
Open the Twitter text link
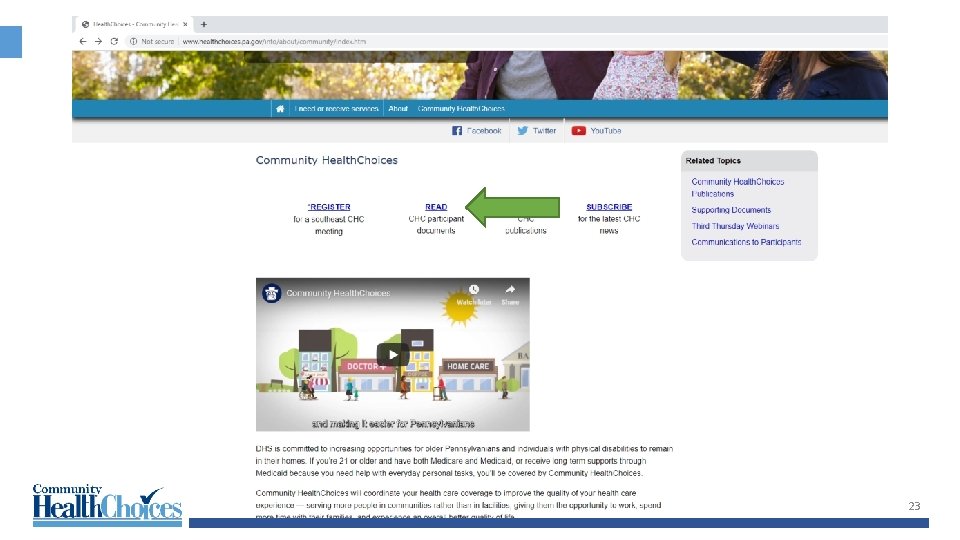click(544, 130)
